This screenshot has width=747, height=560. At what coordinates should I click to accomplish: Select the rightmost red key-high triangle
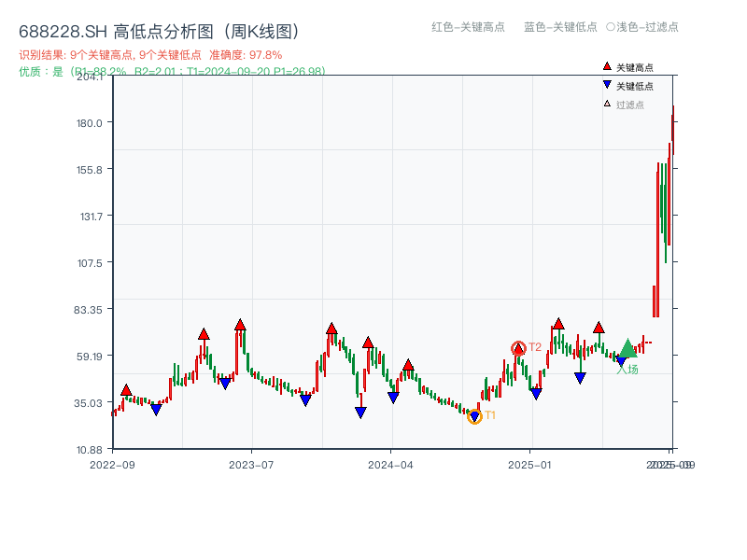click(x=599, y=328)
